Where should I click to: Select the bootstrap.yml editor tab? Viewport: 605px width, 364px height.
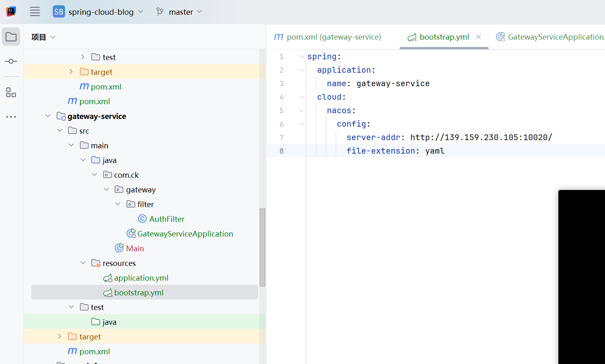[444, 37]
